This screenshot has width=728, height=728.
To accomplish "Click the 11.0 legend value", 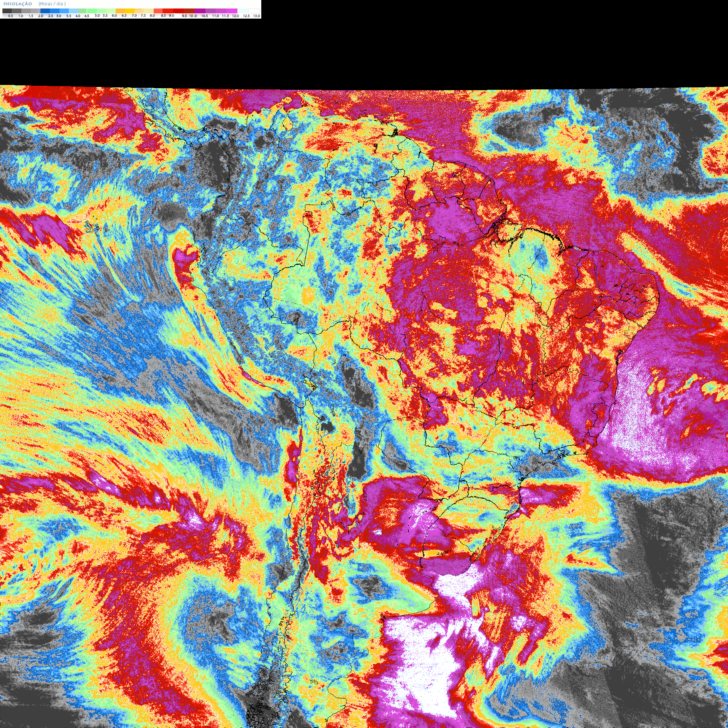I will [216, 16].
